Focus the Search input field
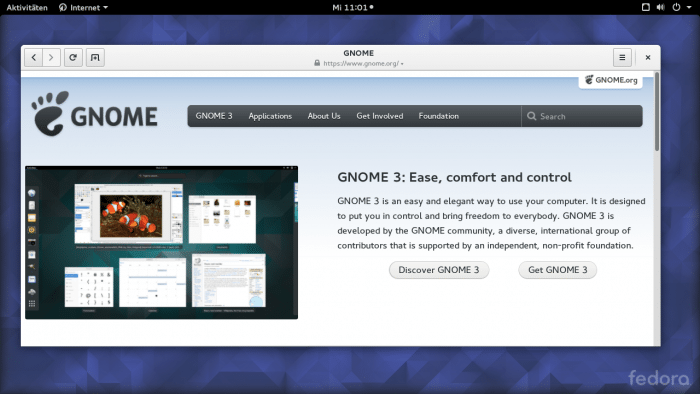The image size is (700, 394). point(582,116)
